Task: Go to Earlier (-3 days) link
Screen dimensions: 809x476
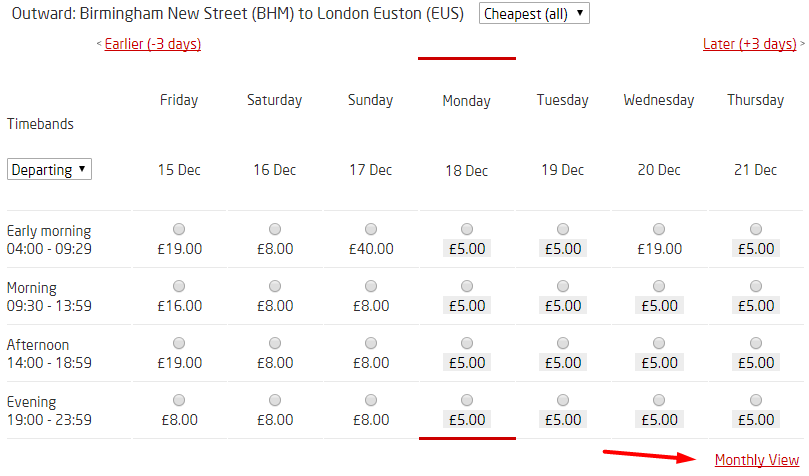Action: coord(153,44)
